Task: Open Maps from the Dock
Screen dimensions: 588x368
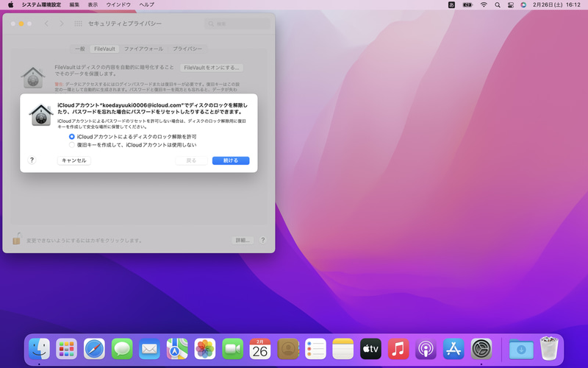Action: 177,349
